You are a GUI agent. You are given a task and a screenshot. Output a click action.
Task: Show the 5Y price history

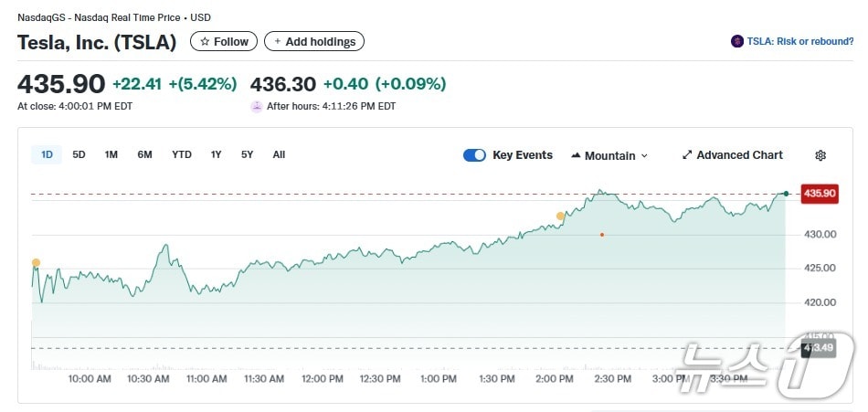click(x=248, y=154)
